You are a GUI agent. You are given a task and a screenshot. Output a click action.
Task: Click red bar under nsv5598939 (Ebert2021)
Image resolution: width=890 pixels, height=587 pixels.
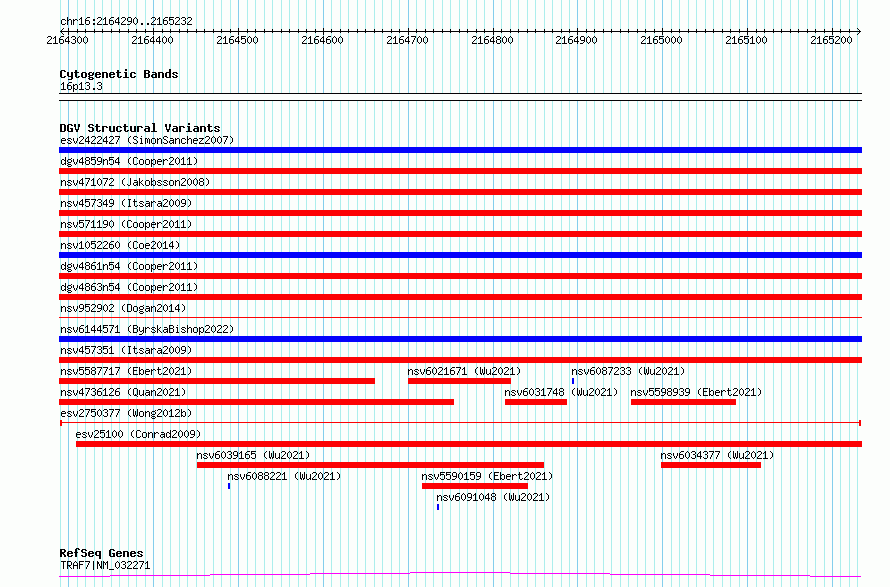point(683,402)
